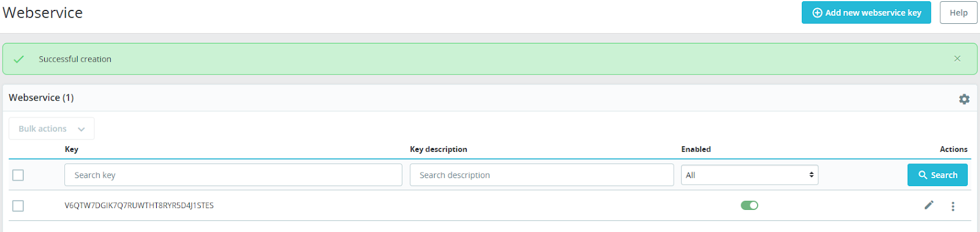
Task: Click the green checkmark in success alert
Action: pos(19,59)
